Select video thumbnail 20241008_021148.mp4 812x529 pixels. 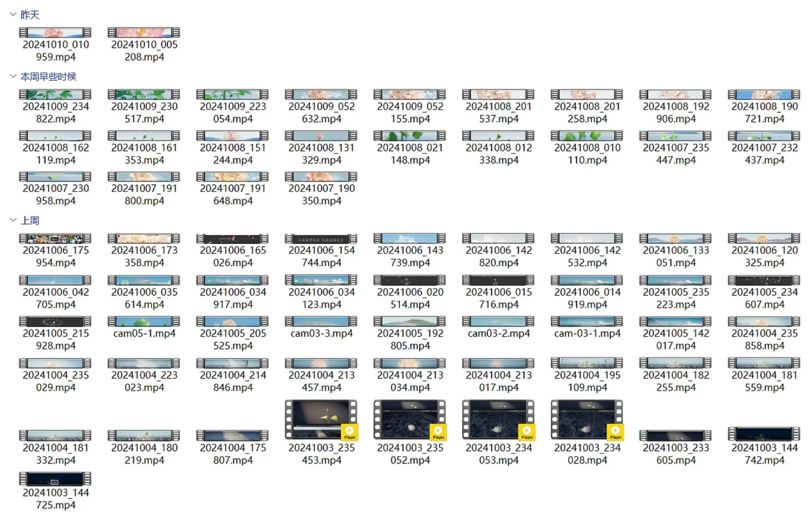coord(410,136)
